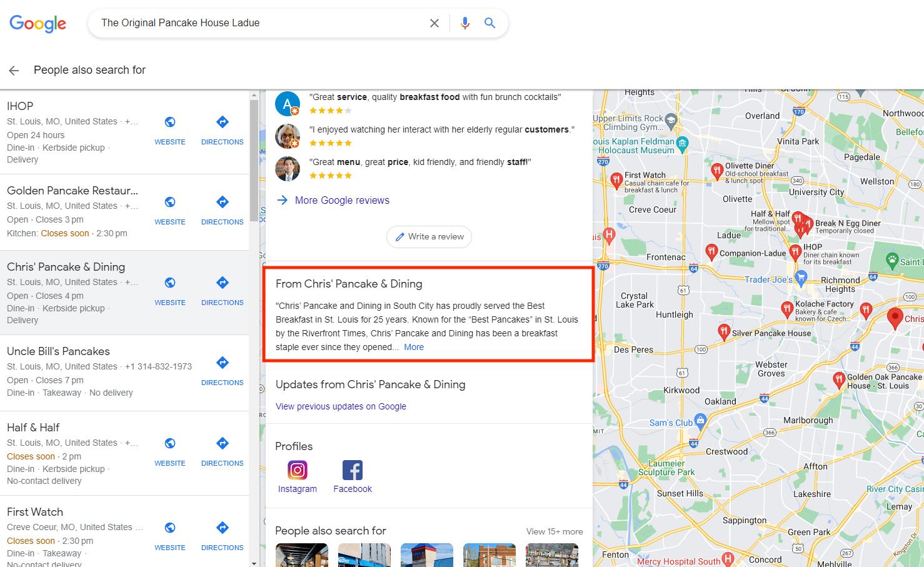Click the magnifying glass search icon
The image size is (924, 567).
pyautogui.click(x=490, y=23)
